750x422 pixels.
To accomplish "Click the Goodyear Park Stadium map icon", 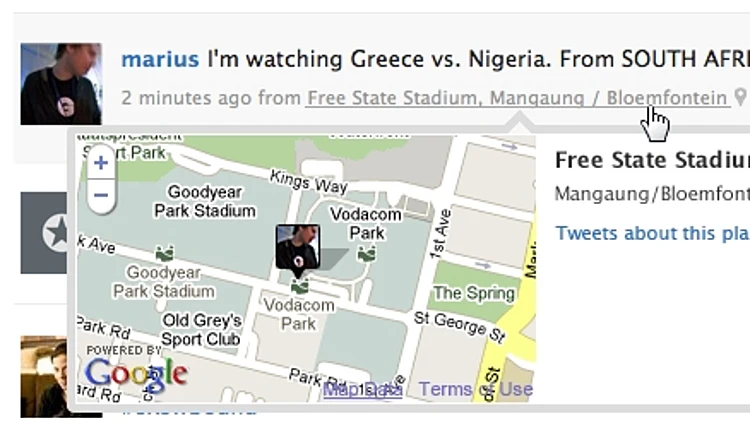I will [165, 253].
